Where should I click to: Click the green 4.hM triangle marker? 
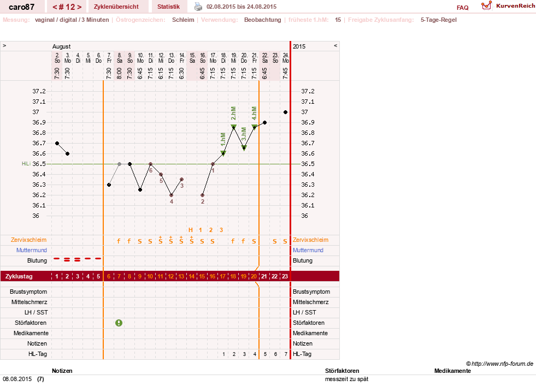pos(254,127)
